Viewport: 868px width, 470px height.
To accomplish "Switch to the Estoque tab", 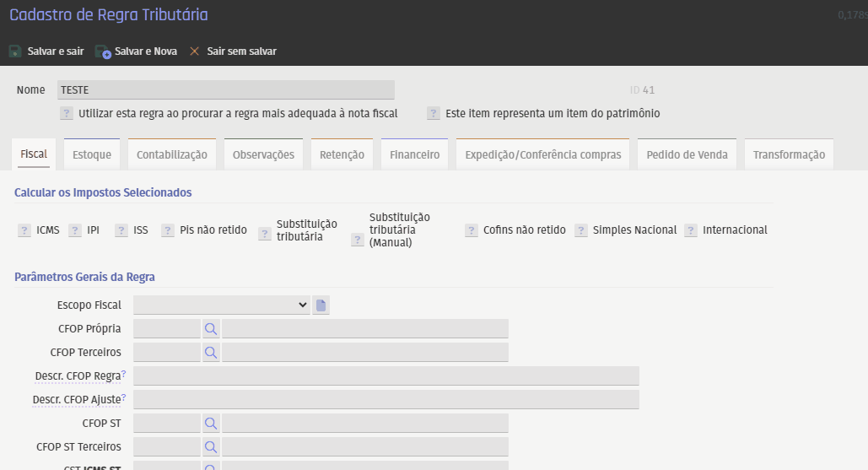I will click(92, 154).
